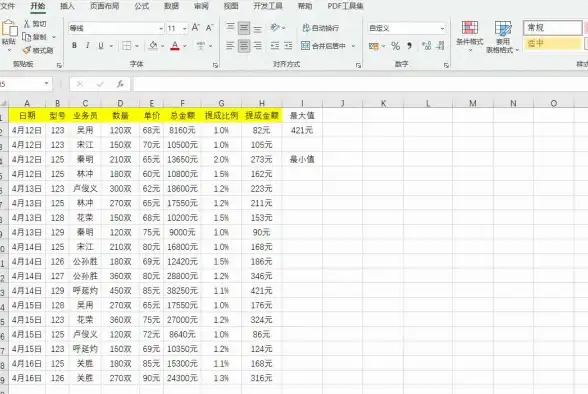Image resolution: width=588 pixels, height=394 pixels.
Task: Open Conditional Formatting (条件格式)
Action: pyautogui.click(x=470, y=36)
